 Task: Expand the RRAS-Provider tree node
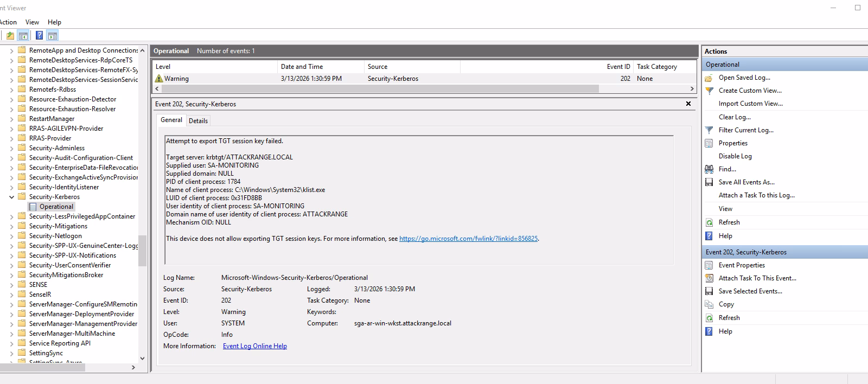click(x=11, y=138)
